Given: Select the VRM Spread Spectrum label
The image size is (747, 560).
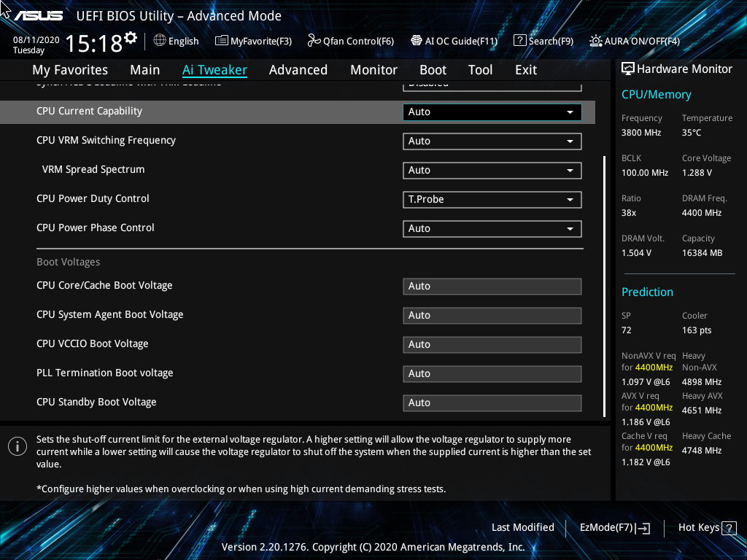Looking at the screenshot, I should tap(93, 169).
